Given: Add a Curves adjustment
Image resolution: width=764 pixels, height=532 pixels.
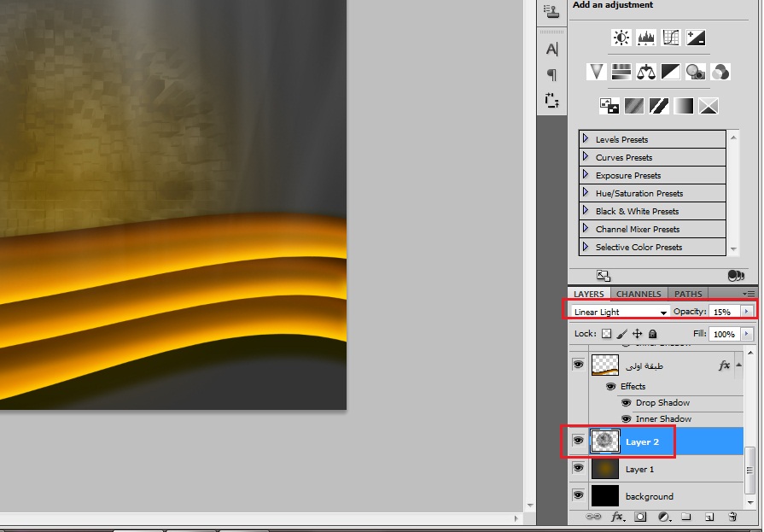Looking at the screenshot, I should coord(670,38).
